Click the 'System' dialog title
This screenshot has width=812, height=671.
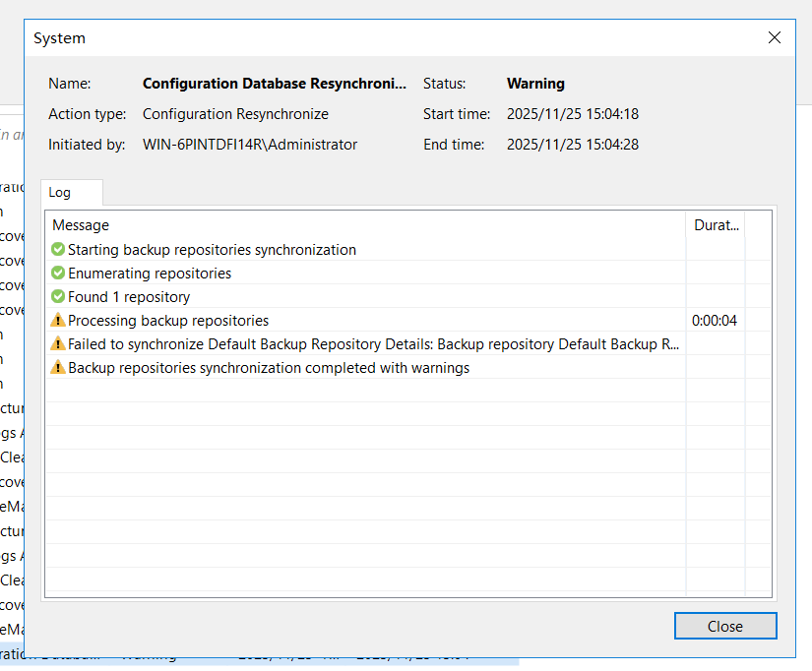pos(59,38)
